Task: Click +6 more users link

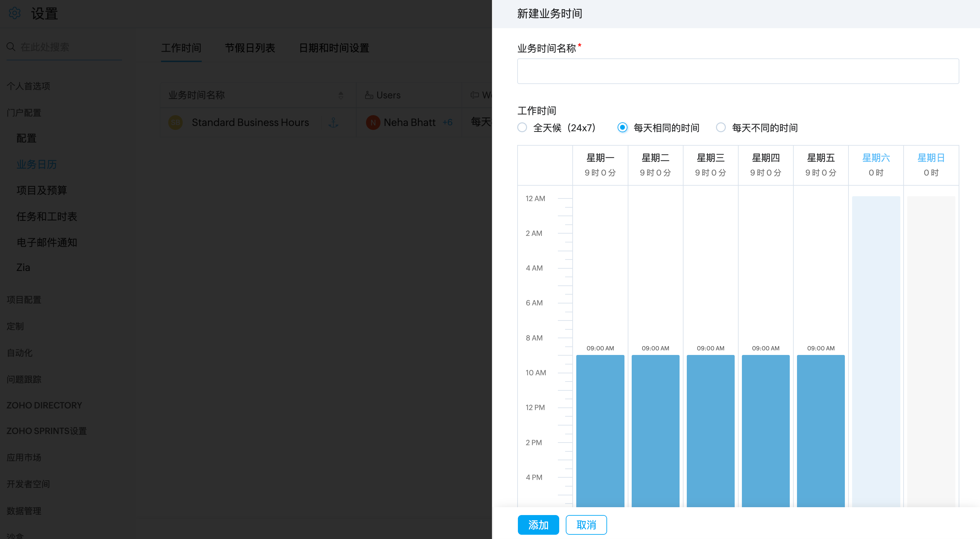Action: pyautogui.click(x=447, y=122)
